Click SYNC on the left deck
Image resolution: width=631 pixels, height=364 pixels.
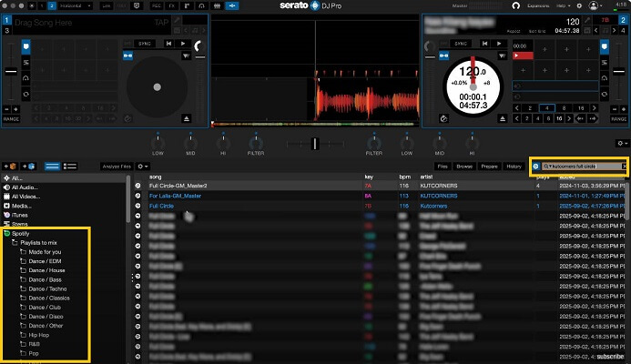click(145, 44)
